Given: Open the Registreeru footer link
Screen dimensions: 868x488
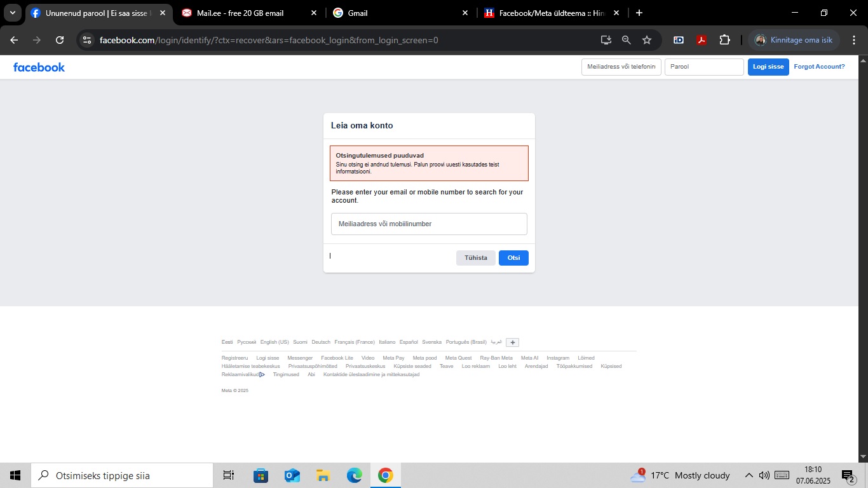Looking at the screenshot, I should [235, 358].
